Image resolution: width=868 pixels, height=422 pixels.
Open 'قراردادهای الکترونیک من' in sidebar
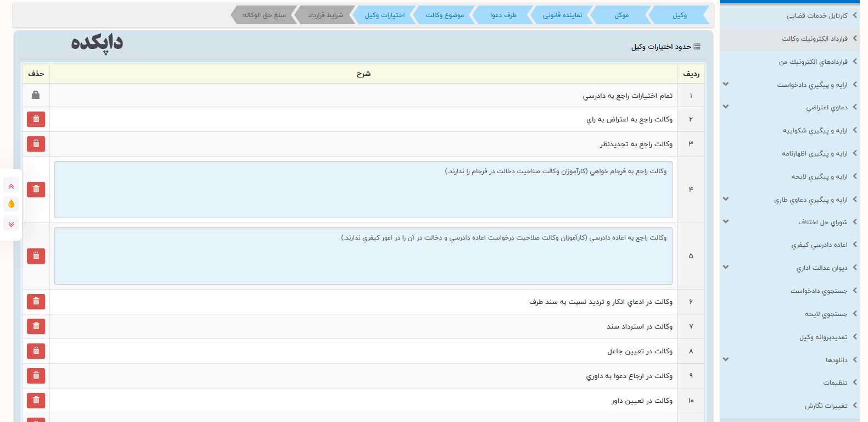click(x=790, y=62)
